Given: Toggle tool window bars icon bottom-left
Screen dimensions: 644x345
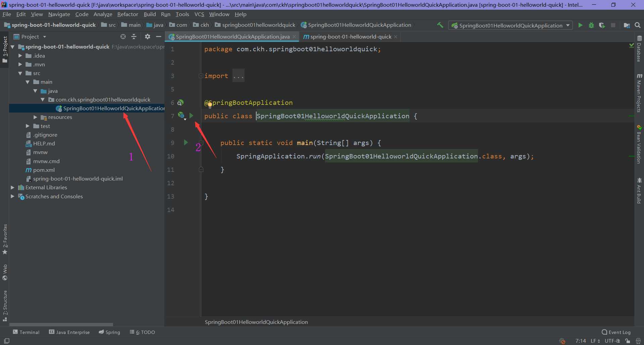Looking at the screenshot, I should 6,341.
